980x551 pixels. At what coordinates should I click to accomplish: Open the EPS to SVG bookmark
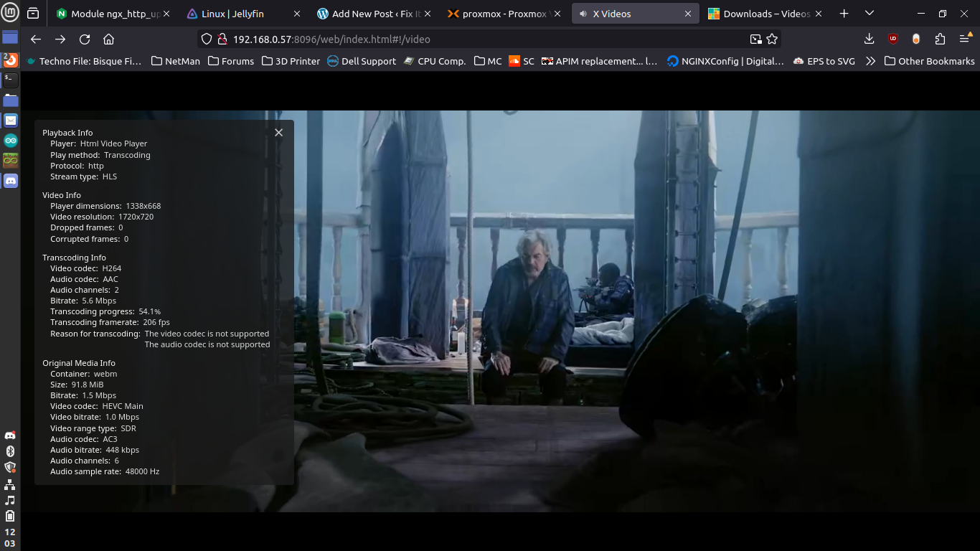(824, 61)
